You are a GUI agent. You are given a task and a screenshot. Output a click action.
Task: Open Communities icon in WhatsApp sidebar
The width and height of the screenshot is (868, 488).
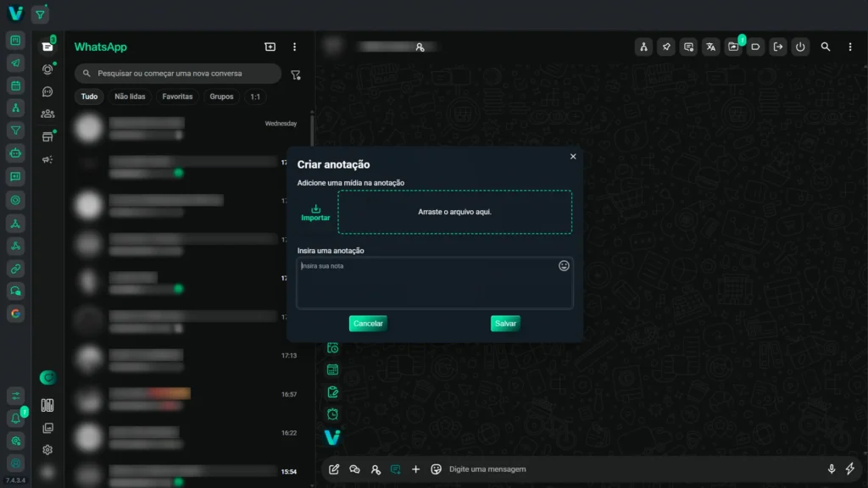coord(47,114)
